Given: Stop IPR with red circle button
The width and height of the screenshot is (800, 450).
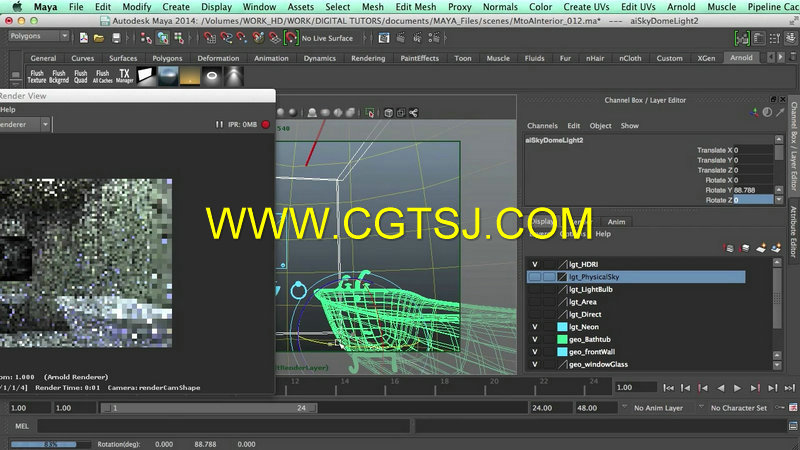Looking at the screenshot, I should (265, 124).
